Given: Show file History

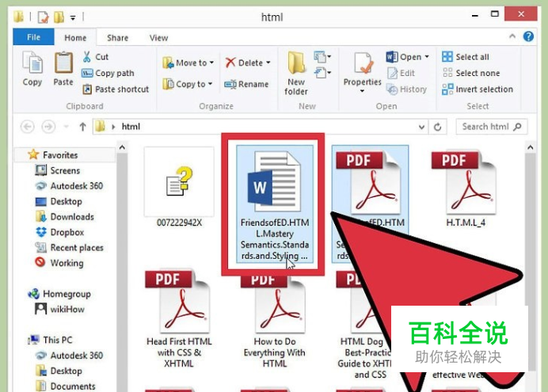Looking at the screenshot, I should (407, 89).
